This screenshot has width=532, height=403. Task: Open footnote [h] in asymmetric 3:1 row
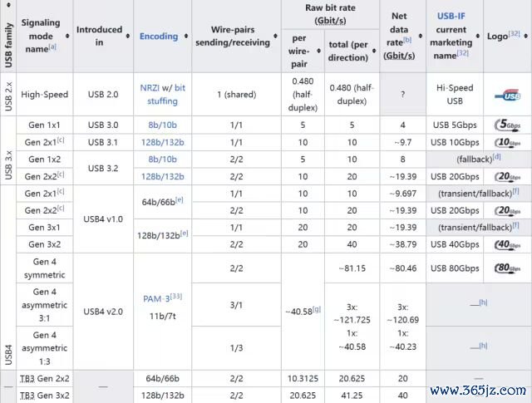pos(483,302)
